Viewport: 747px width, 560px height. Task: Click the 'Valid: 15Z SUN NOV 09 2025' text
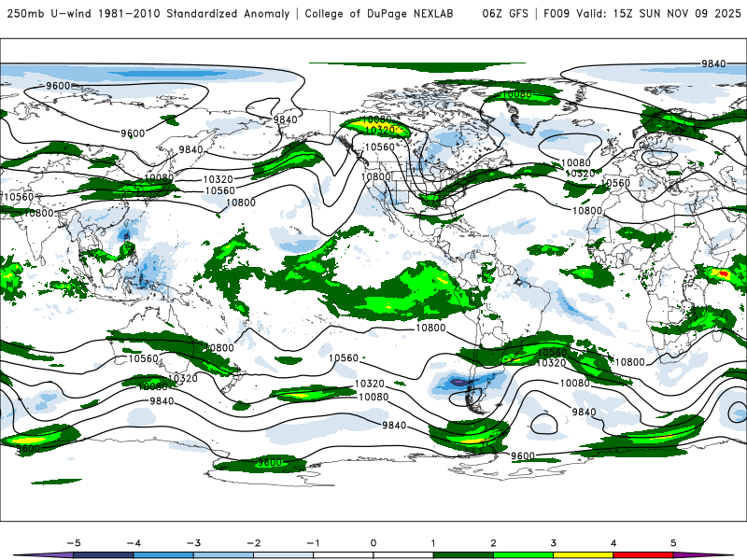(x=658, y=13)
